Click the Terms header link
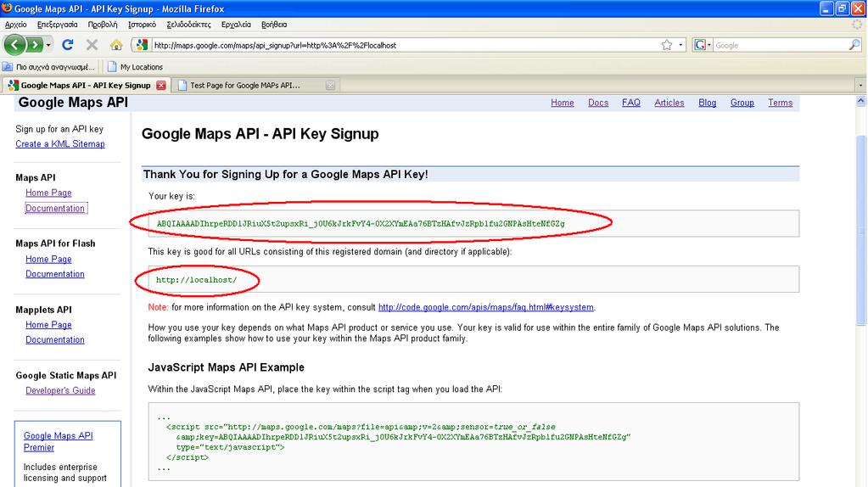Screen dimensions: 868x487 [x=780, y=103]
